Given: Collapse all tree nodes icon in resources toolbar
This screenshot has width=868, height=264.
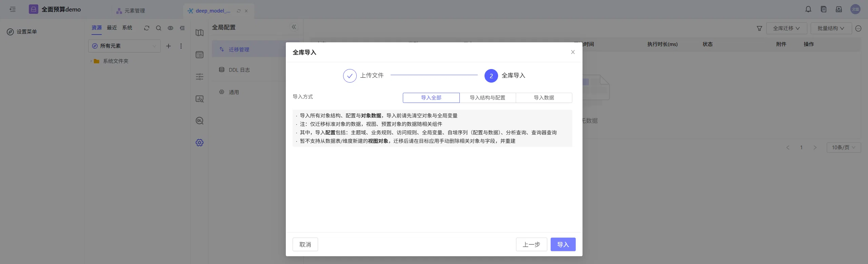Looking at the screenshot, I should [182, 28].
